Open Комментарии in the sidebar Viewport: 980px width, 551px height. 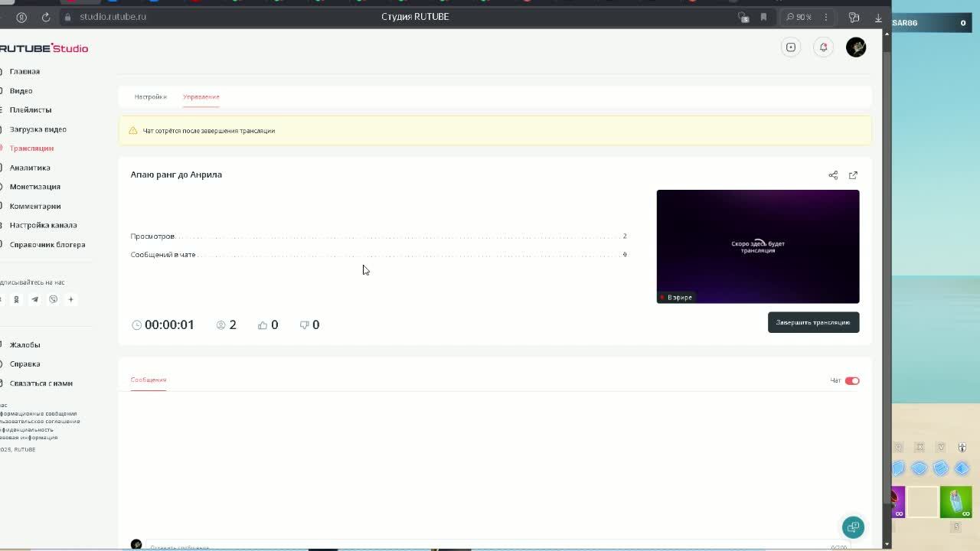pyautogui.click(x=35, y=206)
